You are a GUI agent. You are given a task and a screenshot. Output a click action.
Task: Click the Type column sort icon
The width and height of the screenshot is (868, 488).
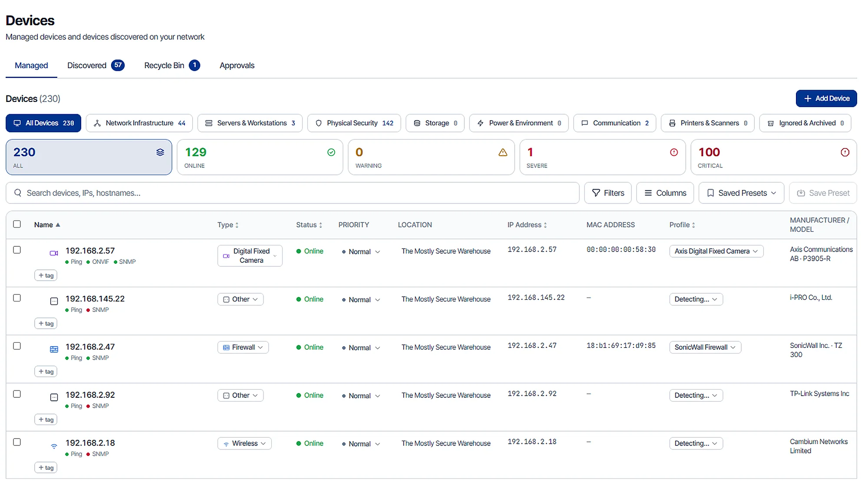tap(237, 225)
